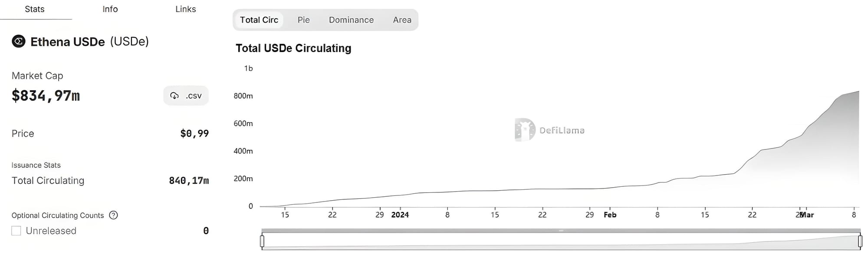Viewport: 868px width, 258px height.
Task: Select the Total Circ chart view
Action: [259, 20]
